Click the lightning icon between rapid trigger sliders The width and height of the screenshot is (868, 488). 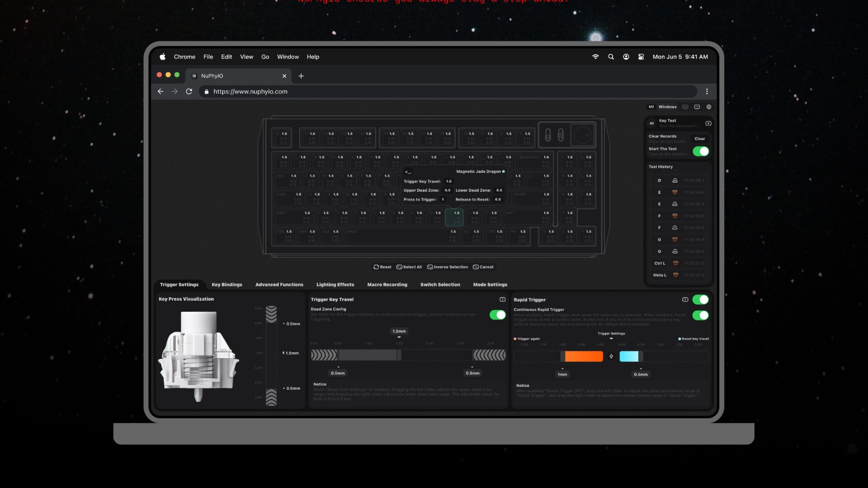click(x=611, y=357)
